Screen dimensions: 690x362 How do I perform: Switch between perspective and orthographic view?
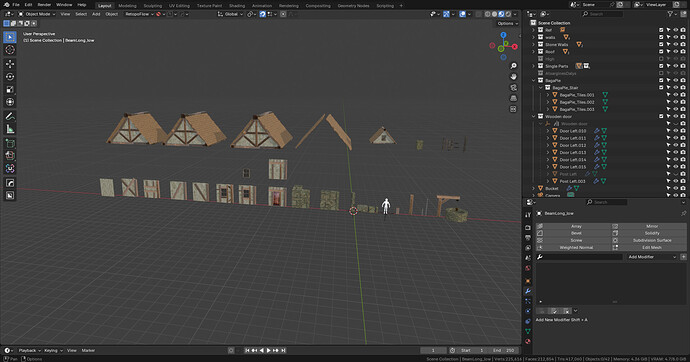click(x=513, y=98)
